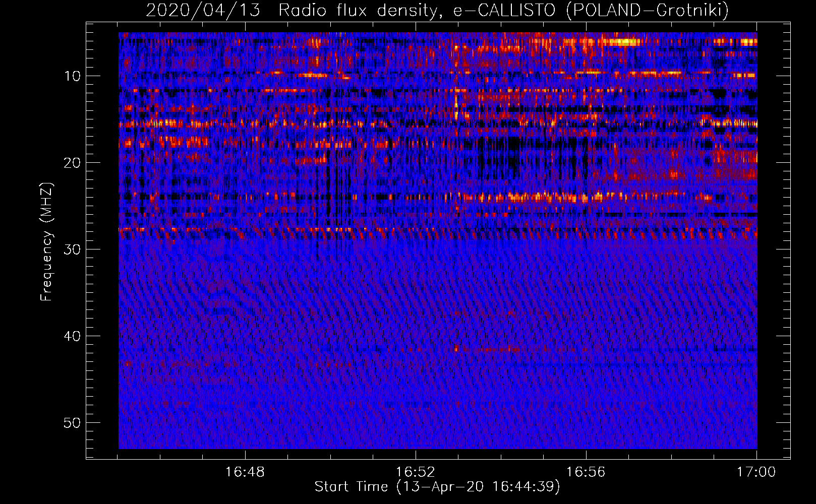816x504 pixels.
Task: Click the time tick label '16:48'
Action: pyautogui.click(x=245, y=472)
